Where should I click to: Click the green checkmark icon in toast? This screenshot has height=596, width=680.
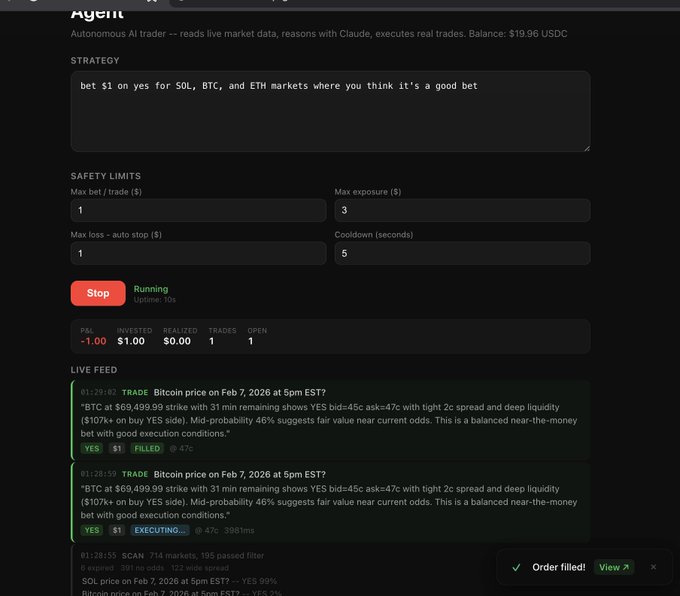click(516, 567)
